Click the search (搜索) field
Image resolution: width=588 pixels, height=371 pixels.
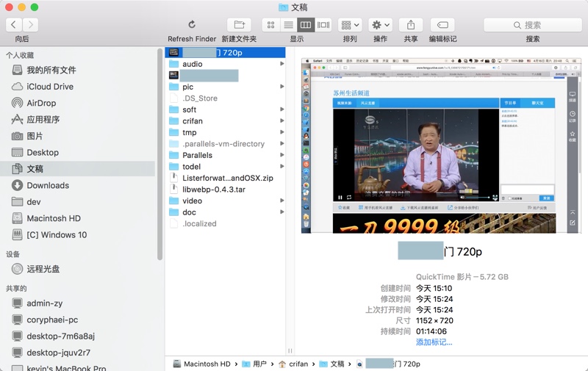click(532, 25)
